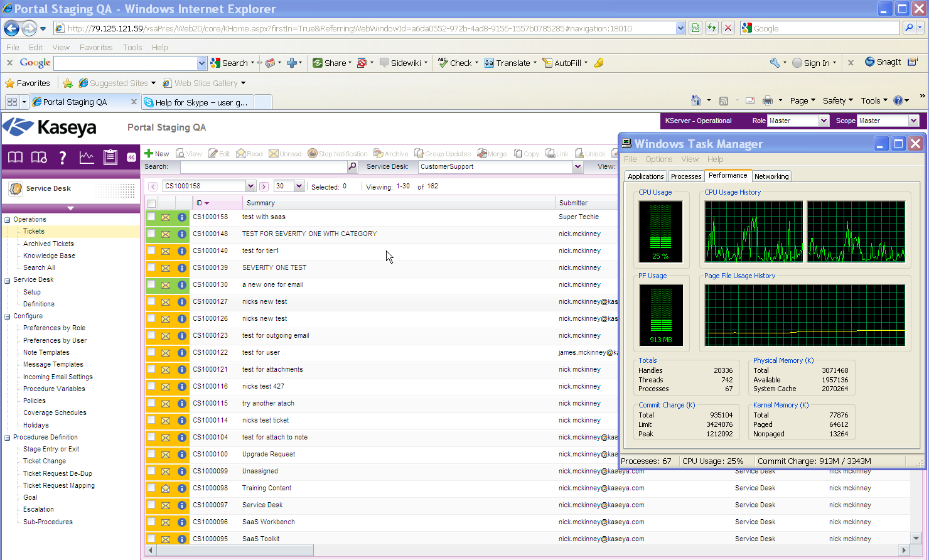The image size is (929, 560).
Task: Collapse the navigation panel with double-arrow icon
Action: (131, 157)
